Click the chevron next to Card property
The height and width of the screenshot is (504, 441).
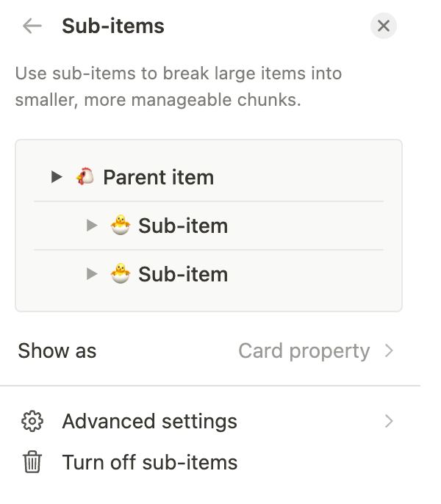pos(389,350)
